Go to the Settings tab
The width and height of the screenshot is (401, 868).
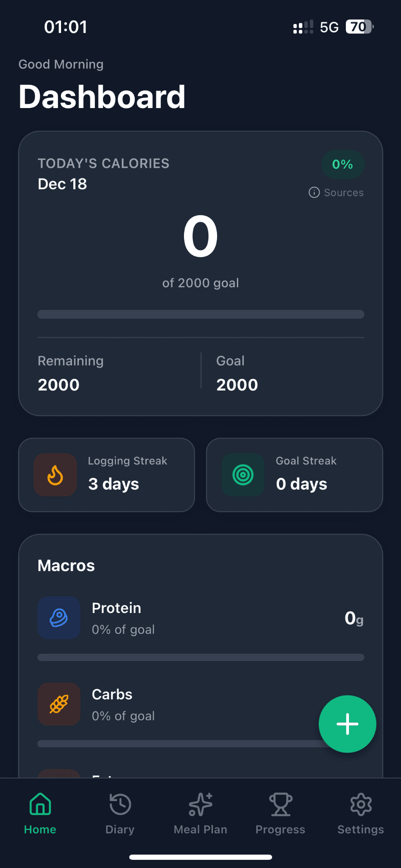click(360, 813)
